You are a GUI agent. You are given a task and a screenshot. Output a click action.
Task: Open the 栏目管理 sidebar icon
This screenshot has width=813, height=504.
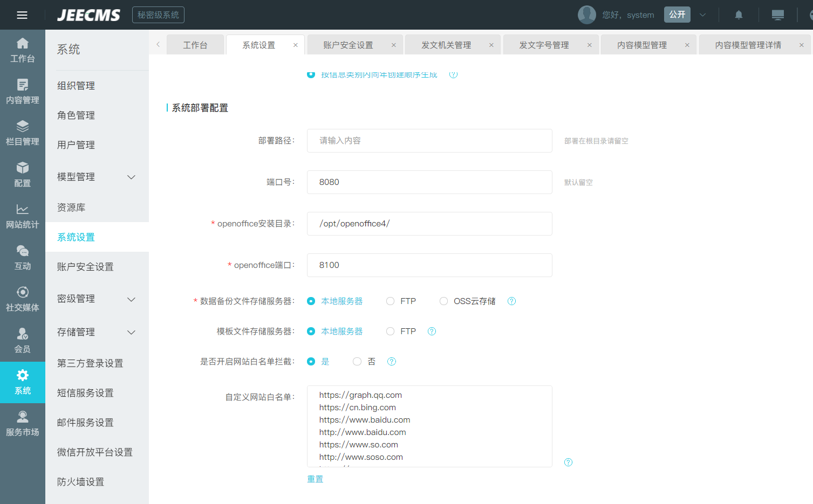[23, 133]
